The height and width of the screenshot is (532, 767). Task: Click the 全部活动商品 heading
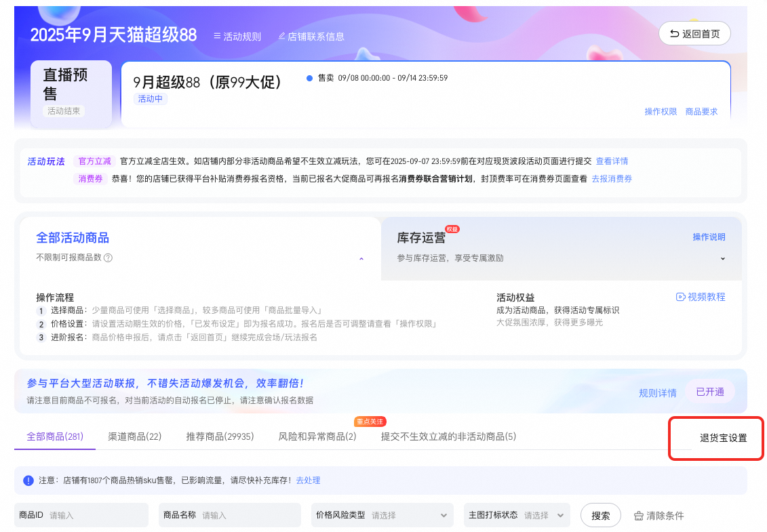click(73, 238)
